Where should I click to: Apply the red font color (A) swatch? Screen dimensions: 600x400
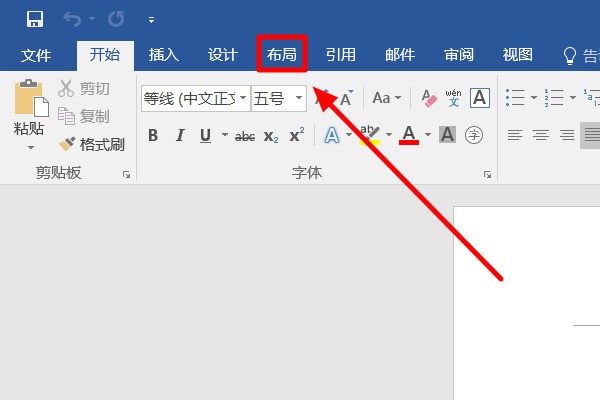[x=408, y=135]
